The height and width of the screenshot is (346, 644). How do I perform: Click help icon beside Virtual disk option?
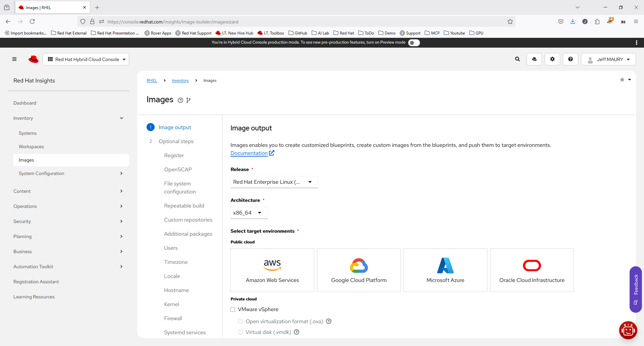(x=297, y=332)
